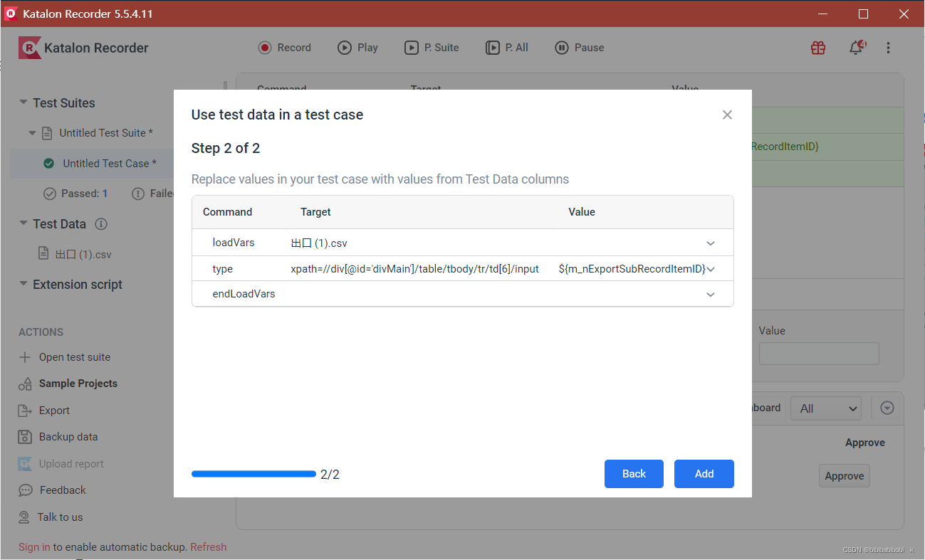Image resolution: width=925 pixels, height=560 pixels.
Task: Click the Sign in link
Action: [x=34, y=547]
